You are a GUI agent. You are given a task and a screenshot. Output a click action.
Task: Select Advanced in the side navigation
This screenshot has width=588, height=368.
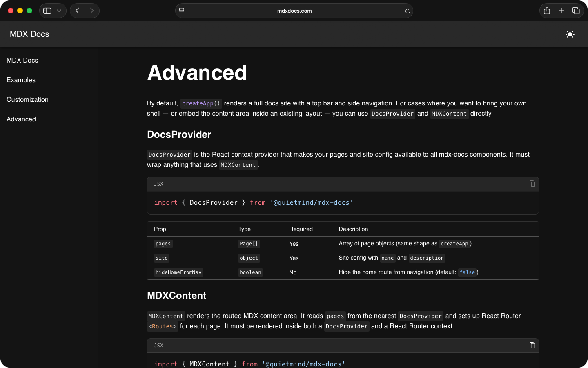[x=21, y=119]
